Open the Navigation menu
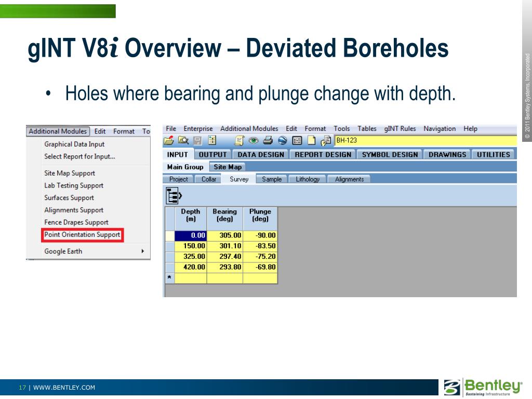 click(x=440, y=129)
